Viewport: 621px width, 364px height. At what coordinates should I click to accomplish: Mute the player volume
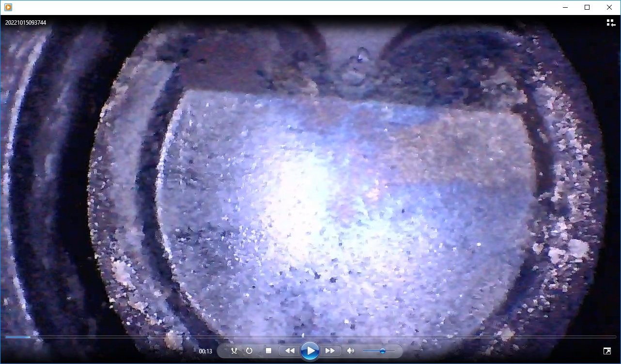(351, 351)
